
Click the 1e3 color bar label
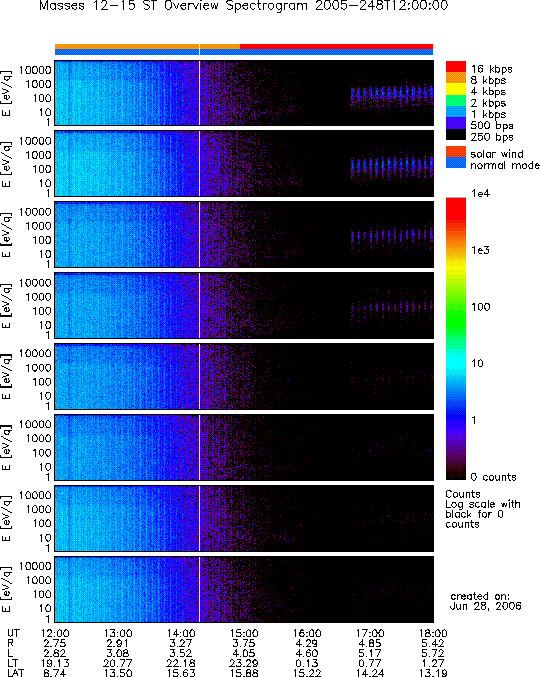(480, 250)
